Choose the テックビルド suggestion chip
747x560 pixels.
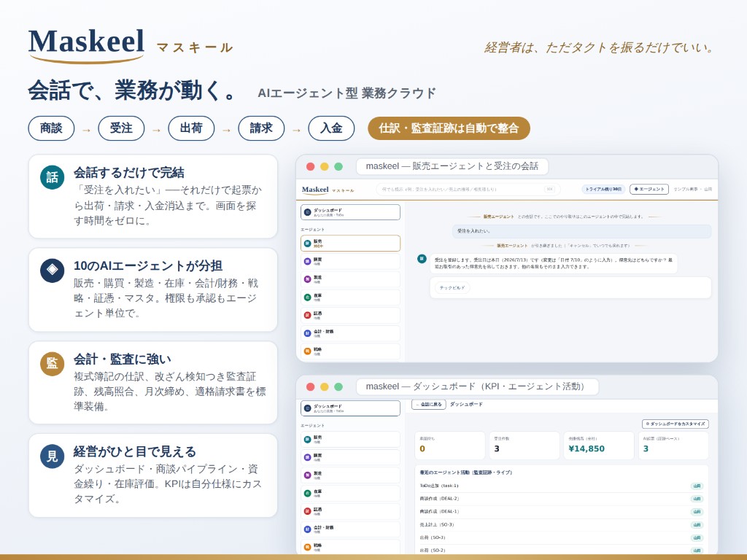click(452, 287)
